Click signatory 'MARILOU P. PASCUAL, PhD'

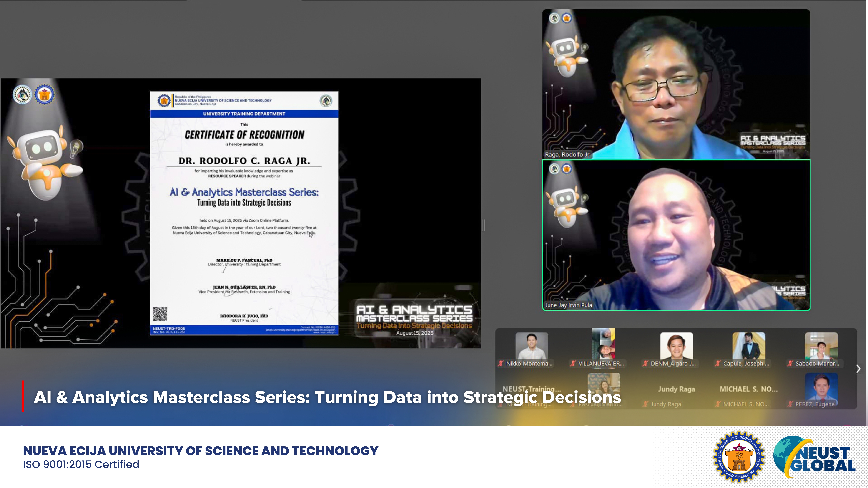tap(244, 260)
